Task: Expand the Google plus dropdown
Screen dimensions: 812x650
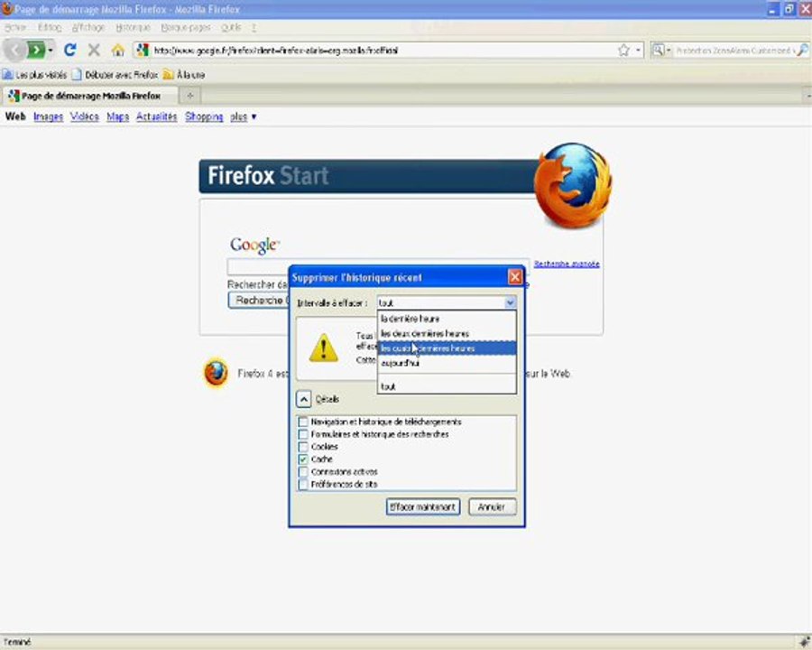Action: 244,116
